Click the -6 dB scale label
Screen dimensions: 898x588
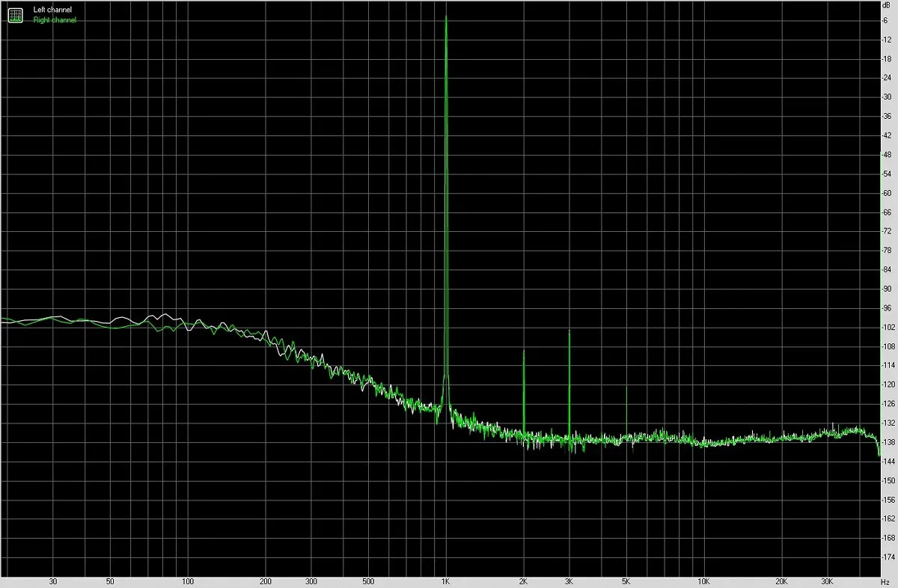pos(885,20)
